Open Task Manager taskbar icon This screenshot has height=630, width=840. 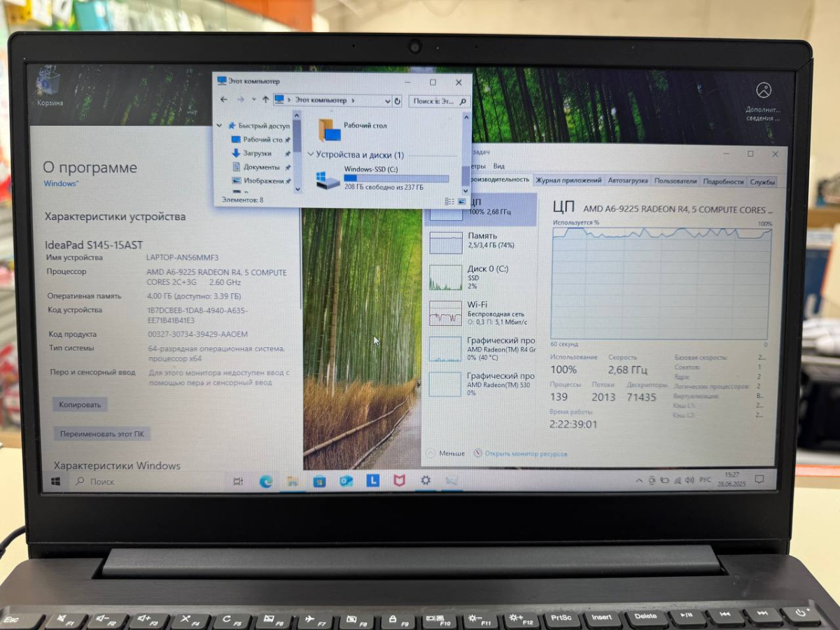pyautogui.click(x=451, y=480)
